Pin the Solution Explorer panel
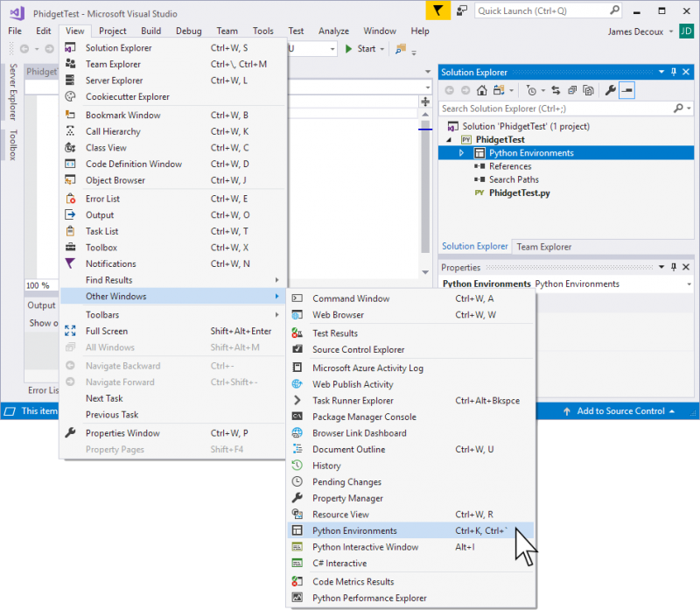The height and width of the screenshot is (610, 700). [674, 72]
